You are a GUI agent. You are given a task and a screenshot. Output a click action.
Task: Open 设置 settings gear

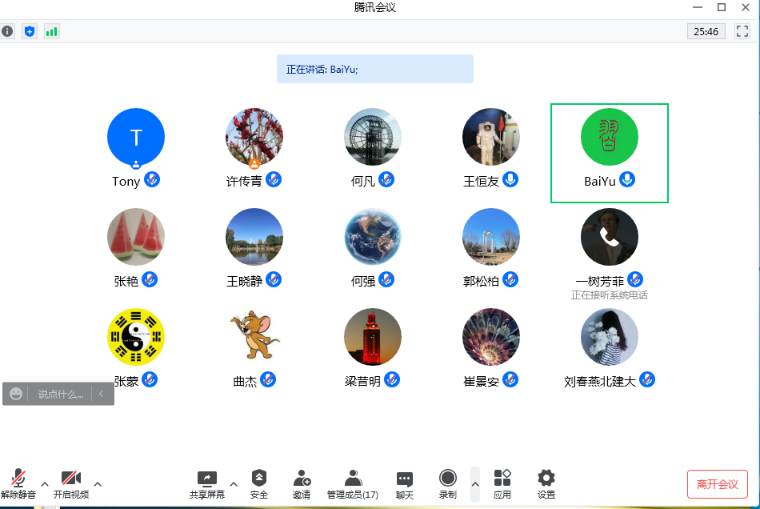pyautogui.click(x=546, y=482)
